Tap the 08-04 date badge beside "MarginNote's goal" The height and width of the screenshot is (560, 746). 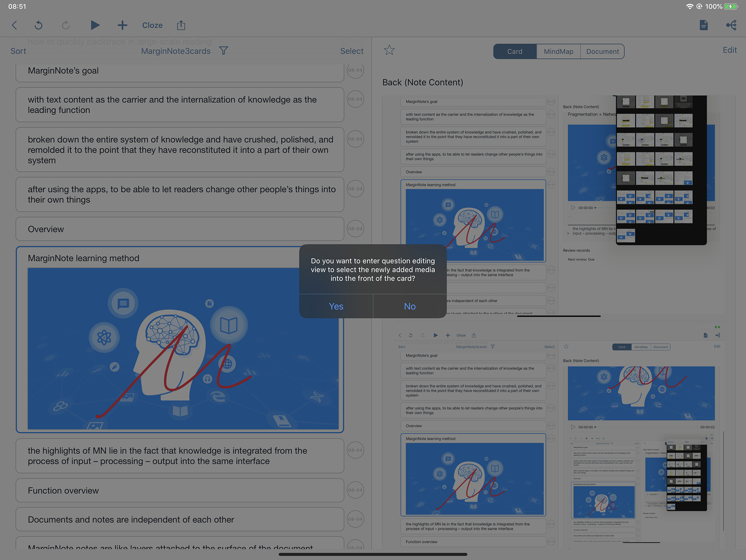[x=355, y=70]
